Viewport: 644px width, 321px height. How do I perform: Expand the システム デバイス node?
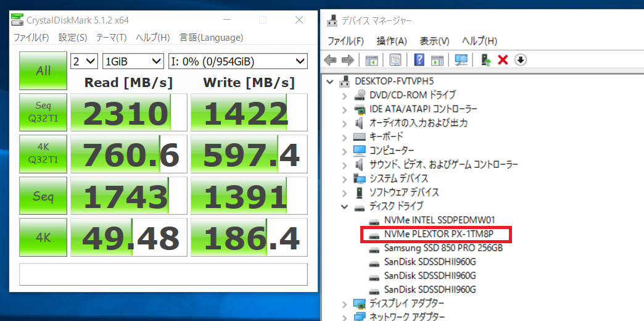click(x=344, y=179)
